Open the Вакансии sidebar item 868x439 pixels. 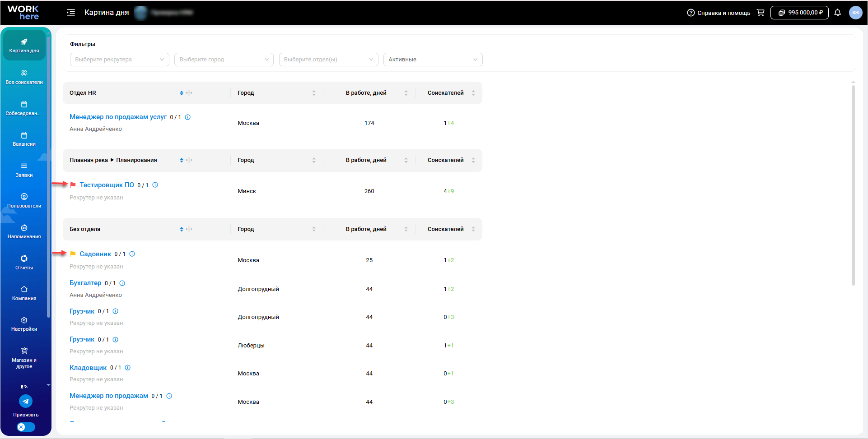point(24,139)
